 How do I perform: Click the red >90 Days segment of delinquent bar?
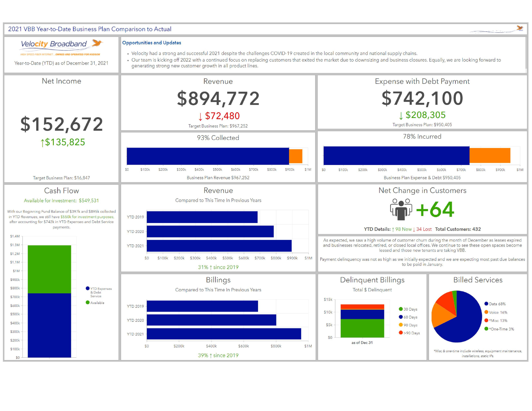pyautogui.click(x=362, y=307)
